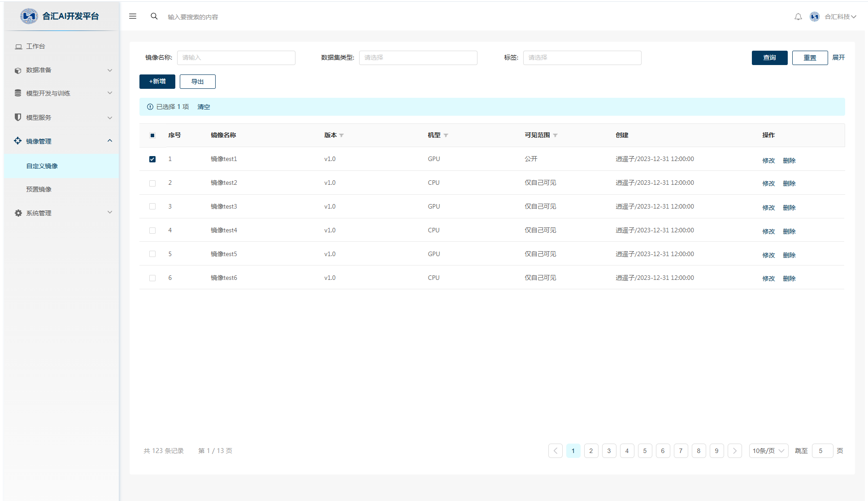Click the 版本 column filter icon
The height and width of the screenshot is (501, 868).
coord(342,135)
